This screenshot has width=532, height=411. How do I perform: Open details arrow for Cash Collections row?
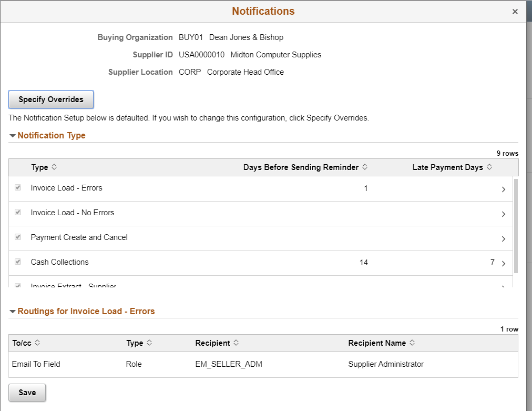504,263
